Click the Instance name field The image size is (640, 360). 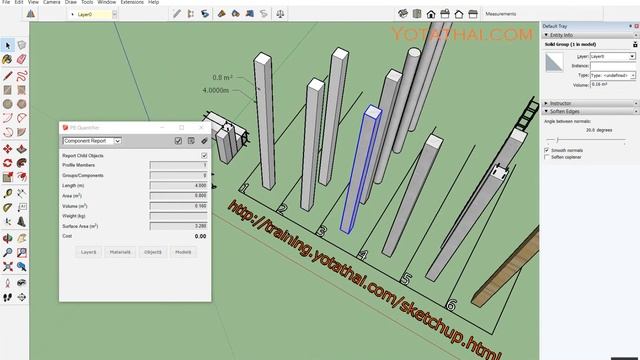[x=613, y=66]
